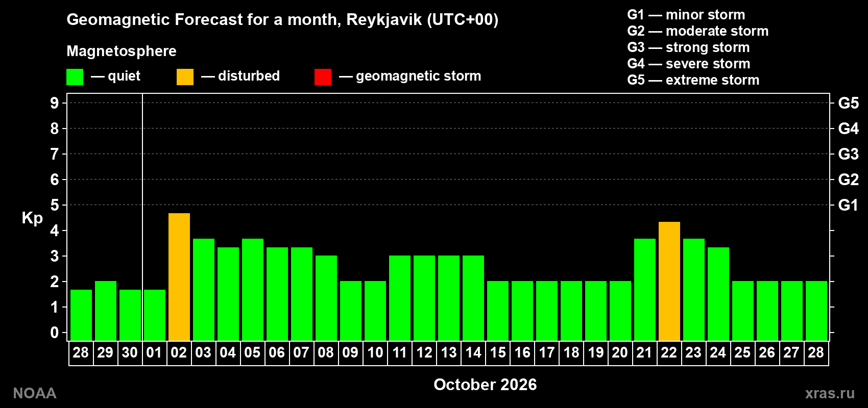Select the orange bar for October 02
The image size is (868, 408).
pyautogui.click(x=179, y=277)
